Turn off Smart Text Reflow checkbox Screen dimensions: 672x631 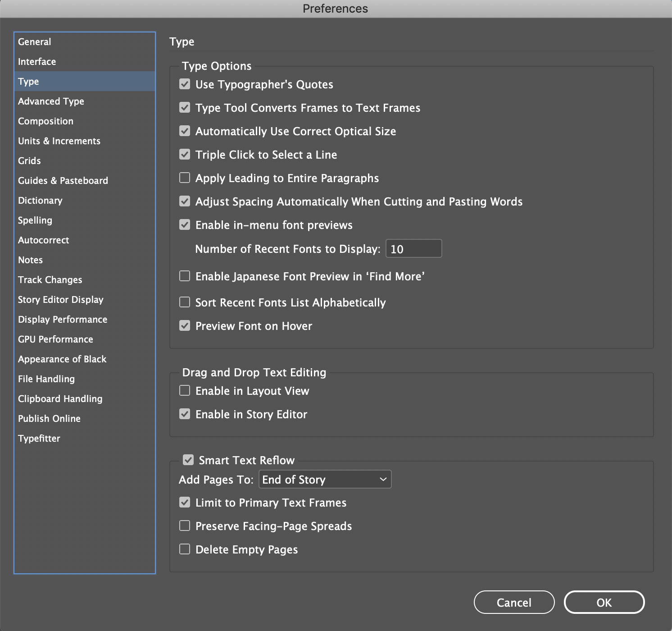coord(188,460)
